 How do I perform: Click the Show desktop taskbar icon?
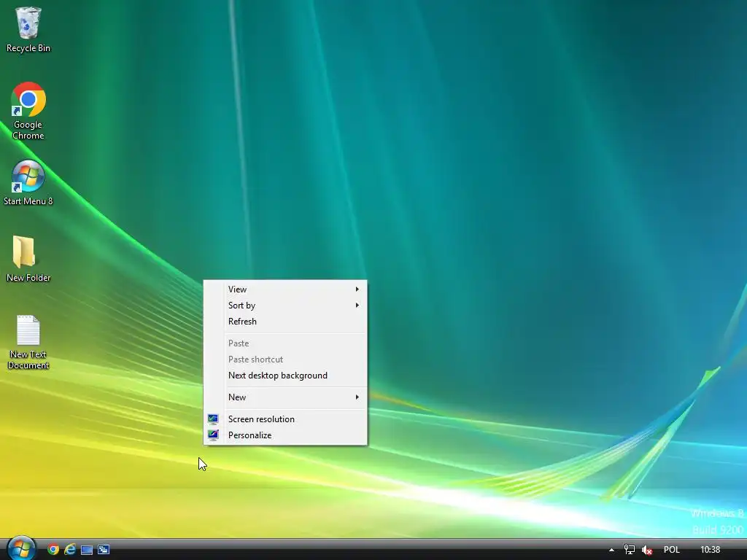pos(87,550)
